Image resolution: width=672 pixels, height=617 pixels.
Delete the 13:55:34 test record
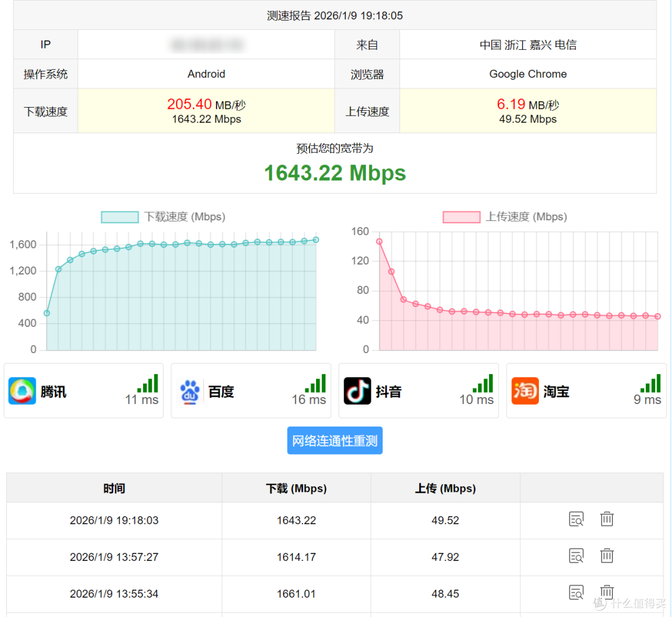click(x=607, y=592)
